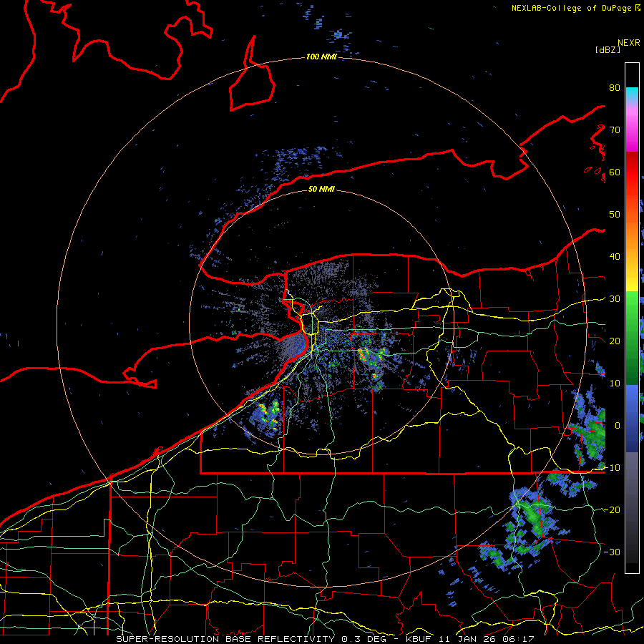Click the 10 value on dBZ scale
The image size is (644, 644).
pos(615,384)
